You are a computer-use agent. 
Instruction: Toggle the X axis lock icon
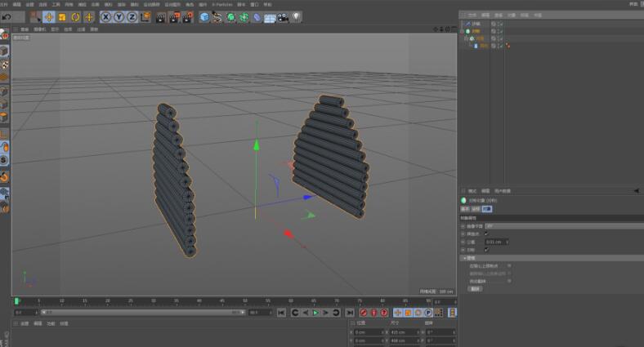point(106,16)
